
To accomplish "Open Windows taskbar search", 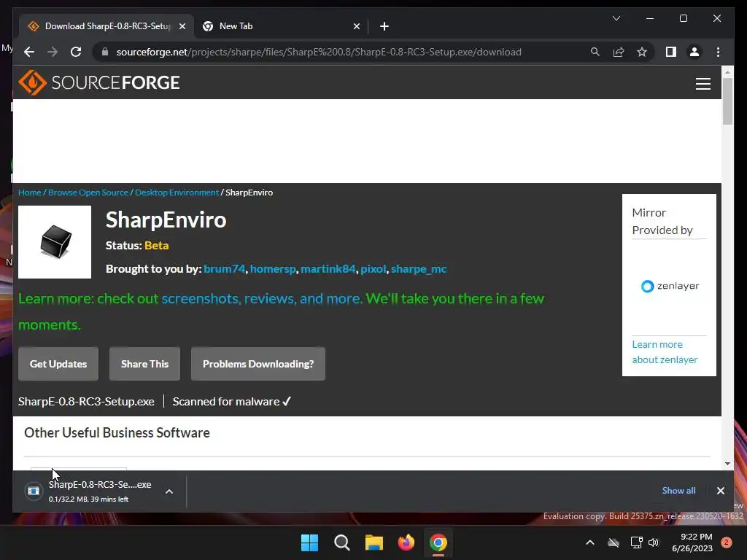I will tap(341, 542).
